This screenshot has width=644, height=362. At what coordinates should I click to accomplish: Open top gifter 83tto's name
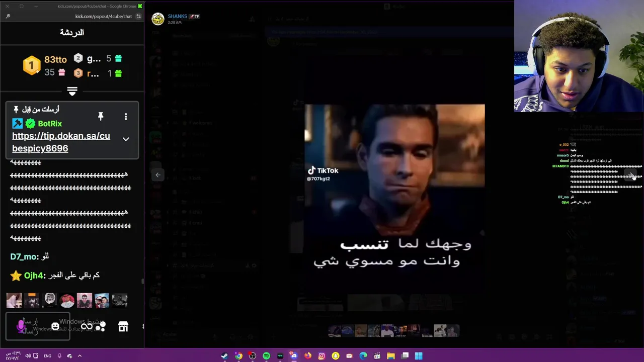click(x=55, y=59)
